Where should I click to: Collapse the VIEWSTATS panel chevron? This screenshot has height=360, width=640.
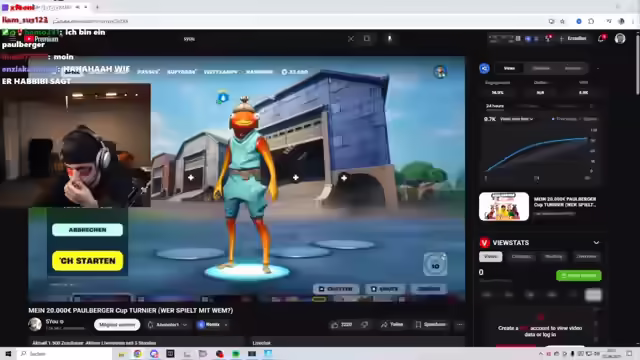pyautogui.click(x=596, y=242)
